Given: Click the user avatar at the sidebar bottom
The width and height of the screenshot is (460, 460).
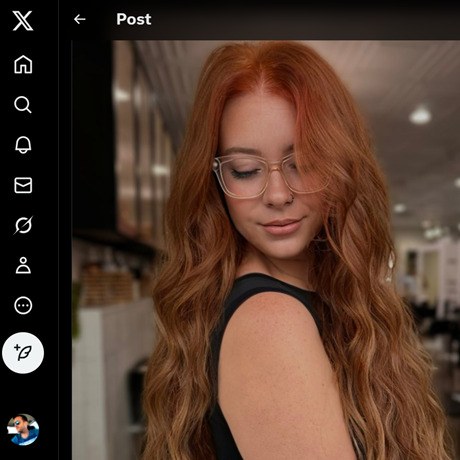Looking at the screenshot, I should [x=23, y=430].
